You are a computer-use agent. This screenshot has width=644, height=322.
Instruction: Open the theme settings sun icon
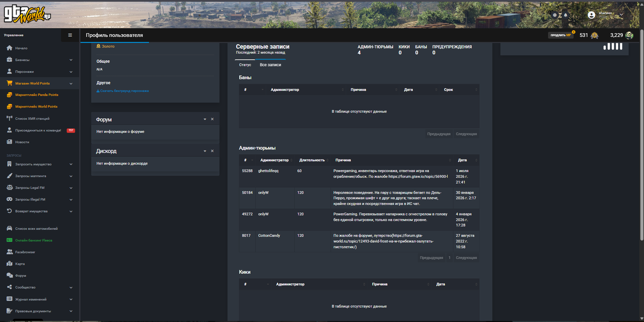[x=555, y=15]
